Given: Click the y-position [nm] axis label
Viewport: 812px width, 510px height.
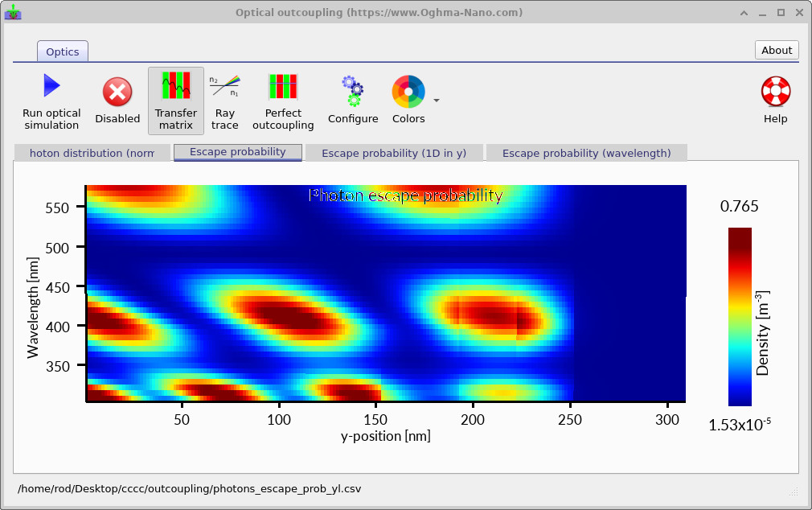Looking at the screenshot, I should point(385,436).
